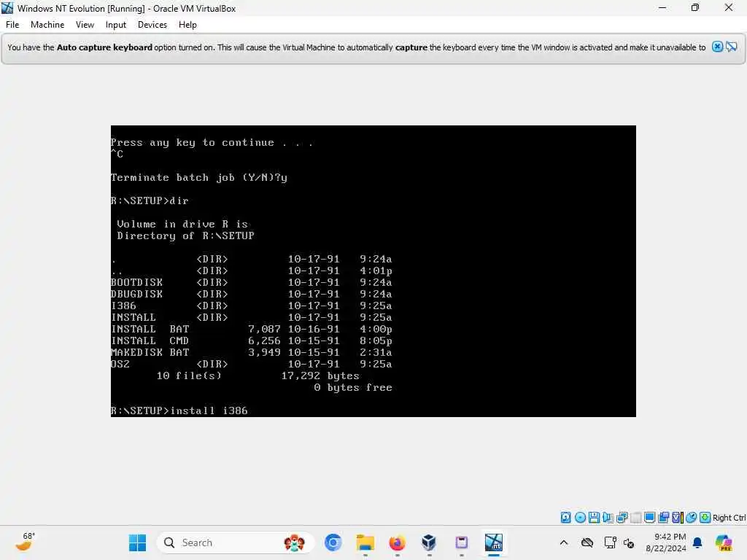
Task: Click the VirtualBox window title bar icon
Action: [x=7, y=7]
